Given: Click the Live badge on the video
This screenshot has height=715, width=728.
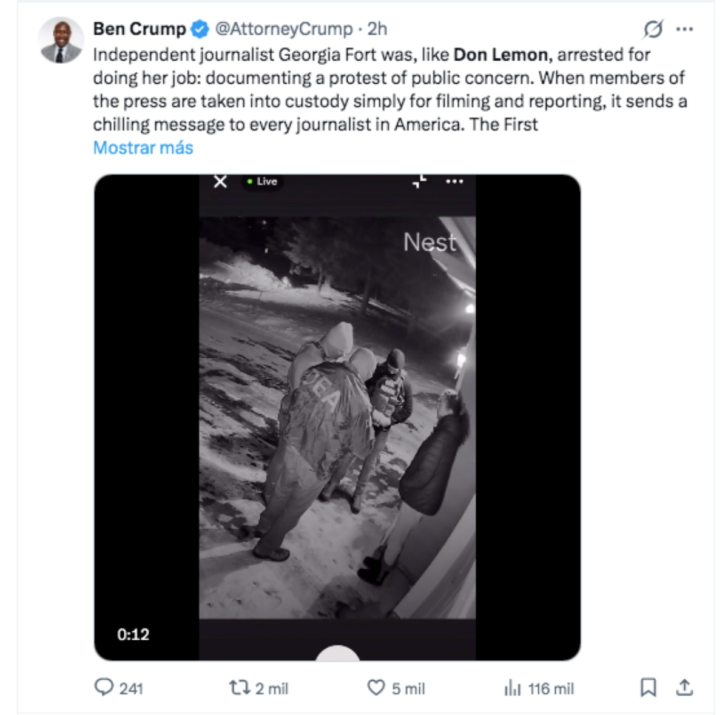Looking at the screenshot, I should (261, 181).
